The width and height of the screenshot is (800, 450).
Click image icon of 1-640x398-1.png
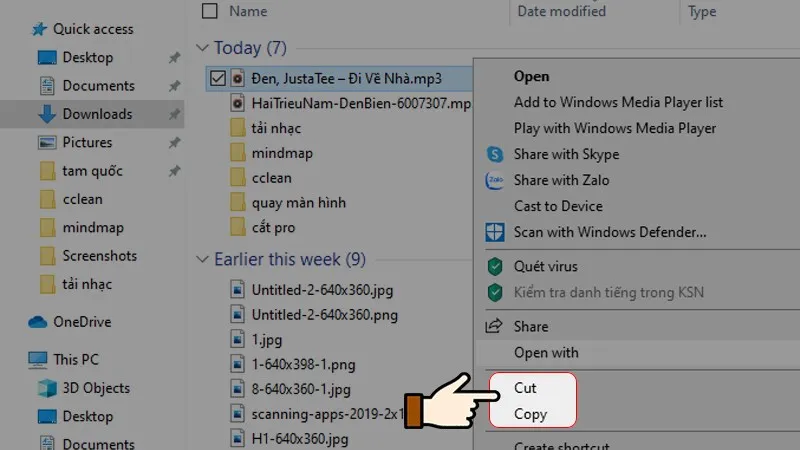pyautogui.click(x=237, y=364)
